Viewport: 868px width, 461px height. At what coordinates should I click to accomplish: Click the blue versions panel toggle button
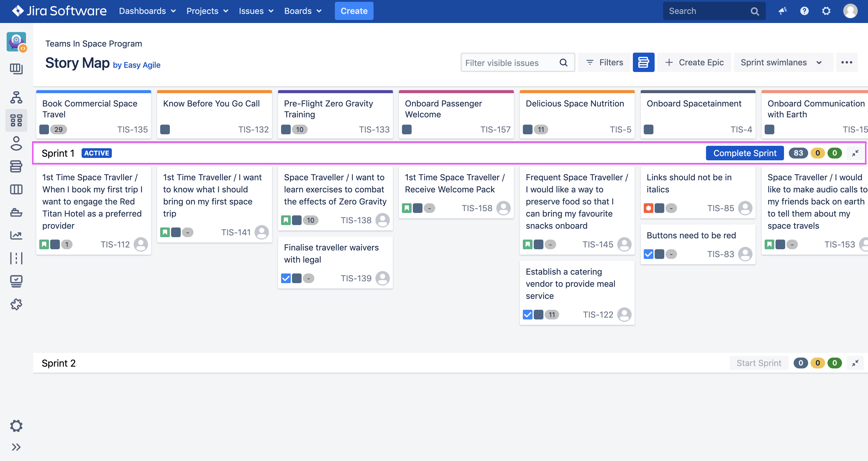pyautogui.click(x=643, y=62)
